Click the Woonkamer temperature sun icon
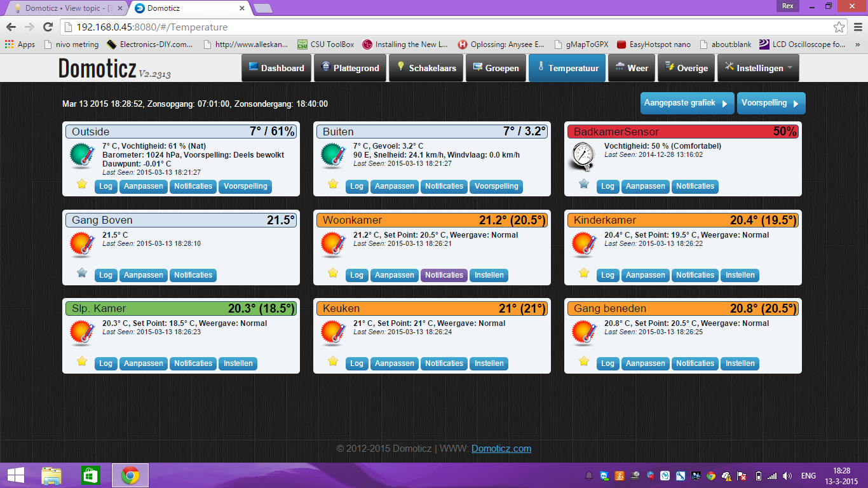Image resolution: width=868 pixels, height=488 pixels. coord(333,245)
